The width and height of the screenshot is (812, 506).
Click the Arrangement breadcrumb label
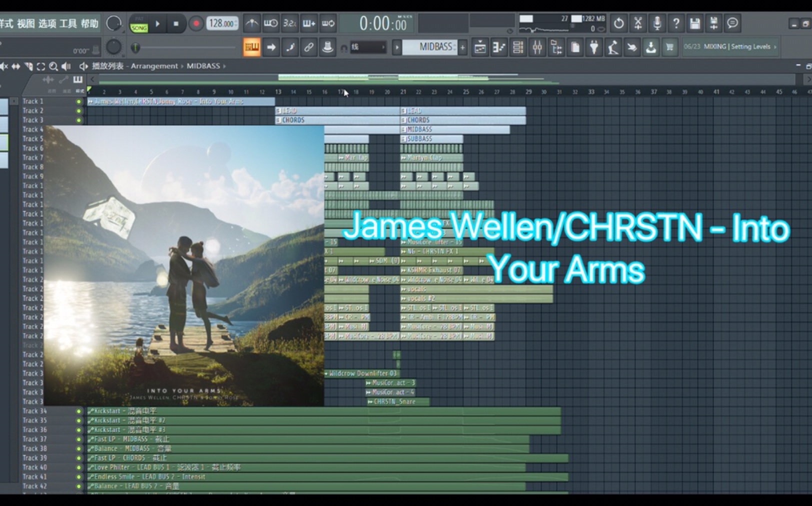click(x=154, y=66)
